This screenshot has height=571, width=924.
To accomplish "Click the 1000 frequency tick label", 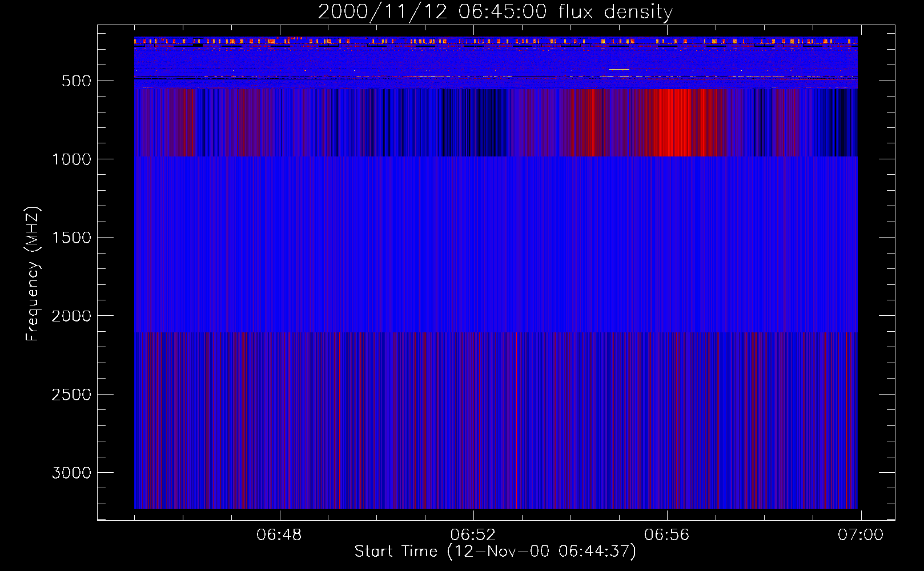I will point(71,159).
